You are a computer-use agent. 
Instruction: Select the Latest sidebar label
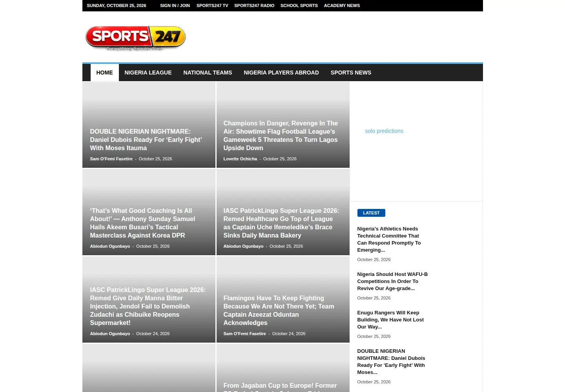pos(371,213)
